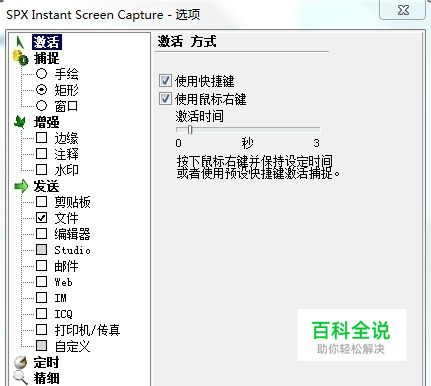
Task: Click the 秒 unit label under slider
Action: (x=247, y=143)
